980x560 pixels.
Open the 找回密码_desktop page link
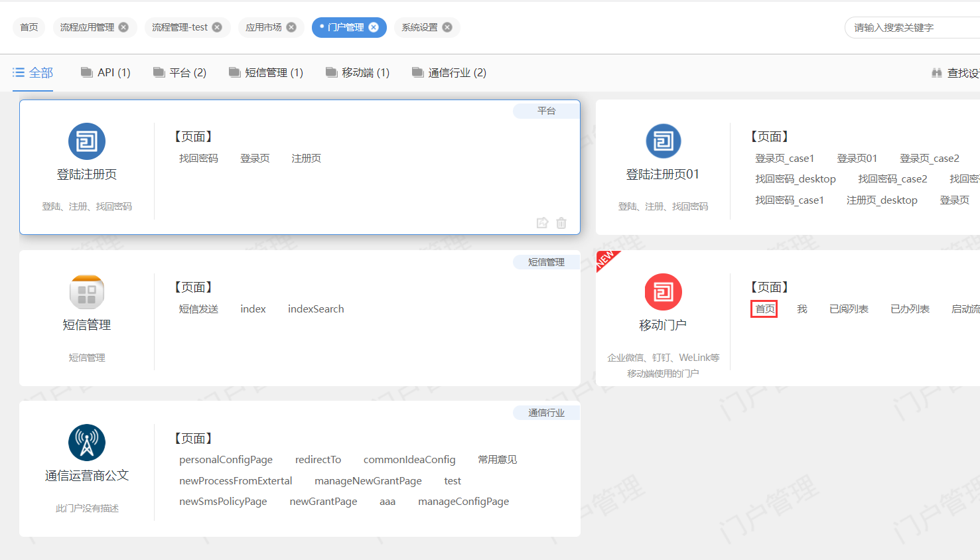click(x=796, y=179)
